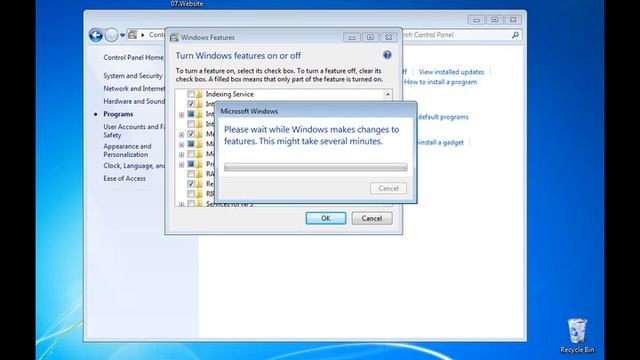Toggle checkbox of the feature row starting "Pri"
The height and width of the screenshot is (360, 640).
[x=191, y=164]
